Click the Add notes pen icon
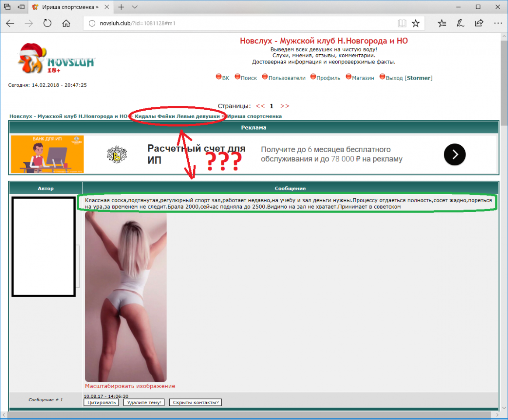This screenshot has width=508, height=420. tap(460, 23)
